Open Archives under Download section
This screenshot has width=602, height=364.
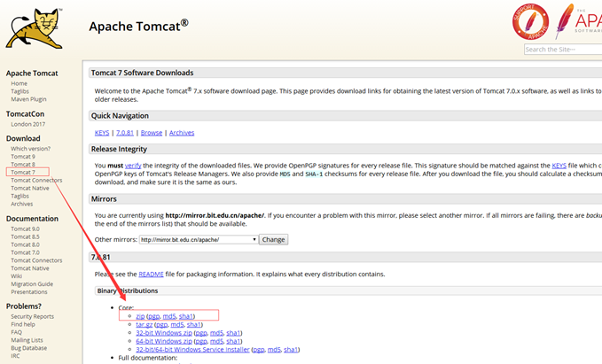click(22, 204)
